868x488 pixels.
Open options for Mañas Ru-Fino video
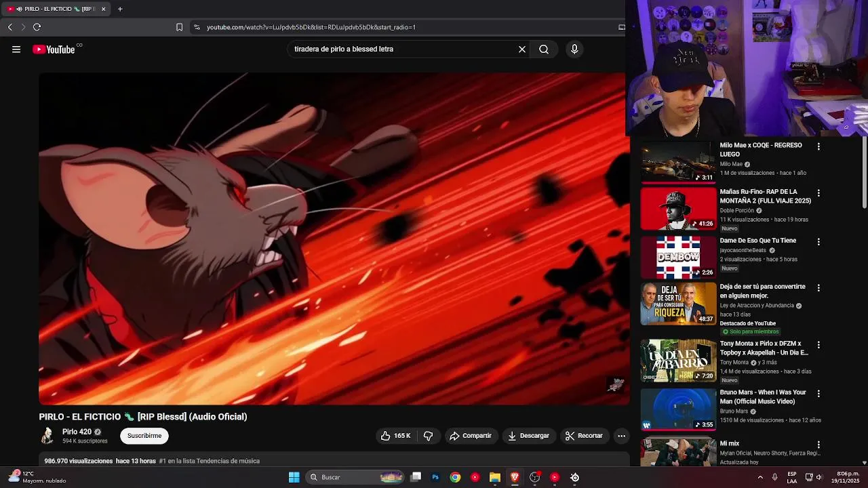[x=818, y=193]
